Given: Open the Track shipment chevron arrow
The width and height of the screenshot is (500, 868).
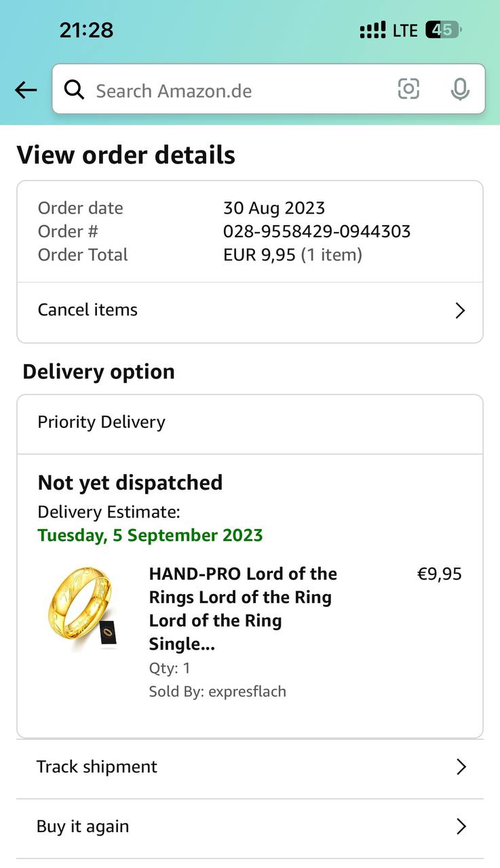Looking at the screenshot, I should (461, 767).
